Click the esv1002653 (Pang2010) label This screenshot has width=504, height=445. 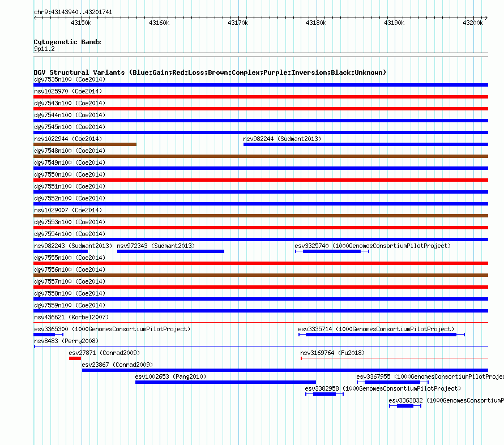click(x=170, y=376)
